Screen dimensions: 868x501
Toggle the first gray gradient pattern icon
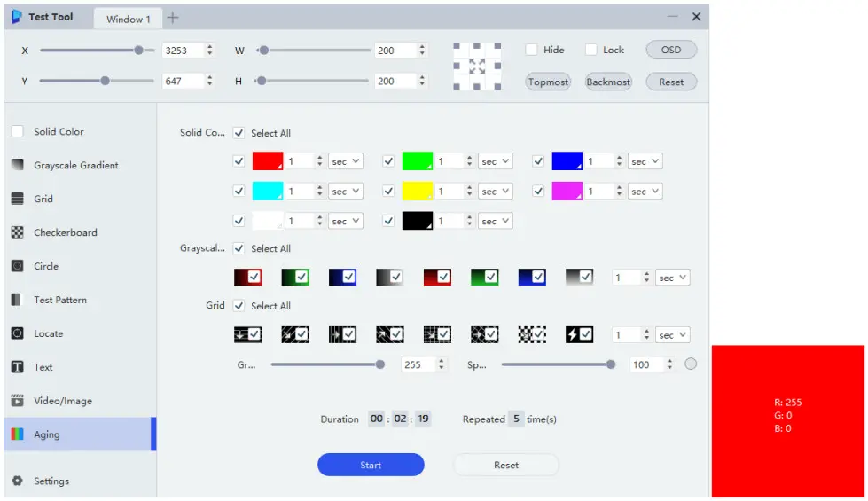point(390,277)
